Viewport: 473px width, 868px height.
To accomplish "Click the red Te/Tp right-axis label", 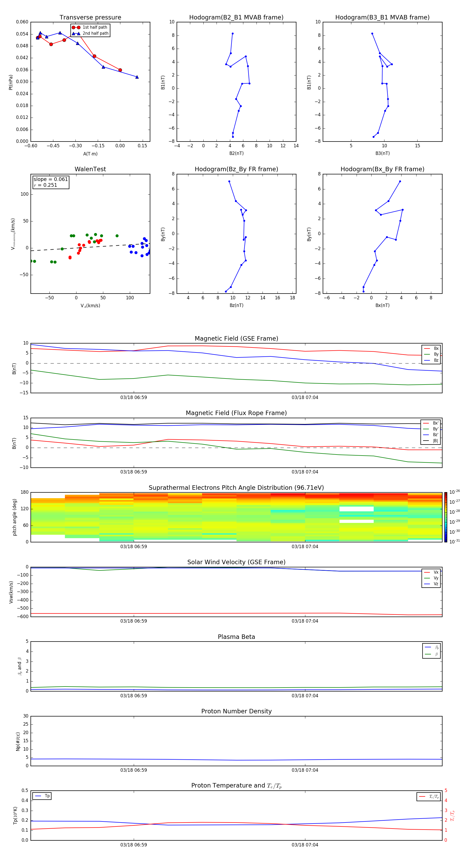I will point(453,815).
